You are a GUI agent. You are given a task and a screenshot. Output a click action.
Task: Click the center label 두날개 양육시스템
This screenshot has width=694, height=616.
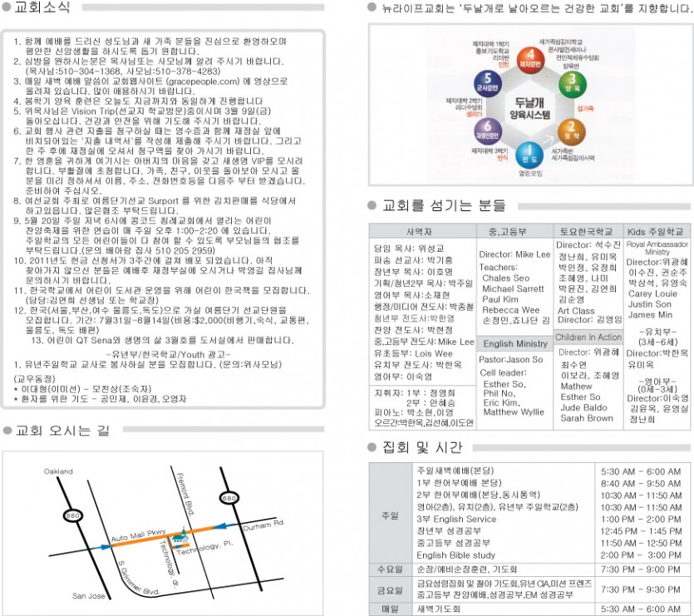pyautogui.click(x=529, y=109)
